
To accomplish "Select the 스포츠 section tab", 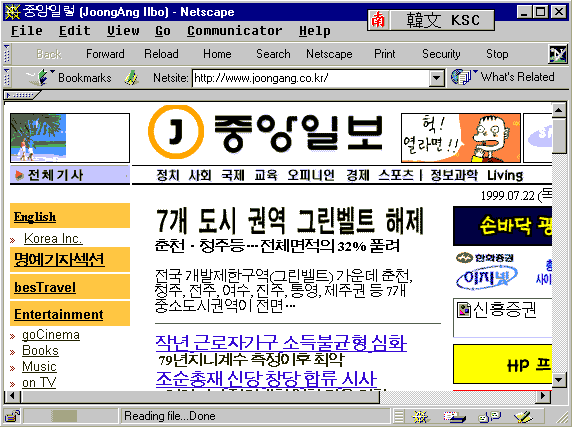I will coord(396,175).
